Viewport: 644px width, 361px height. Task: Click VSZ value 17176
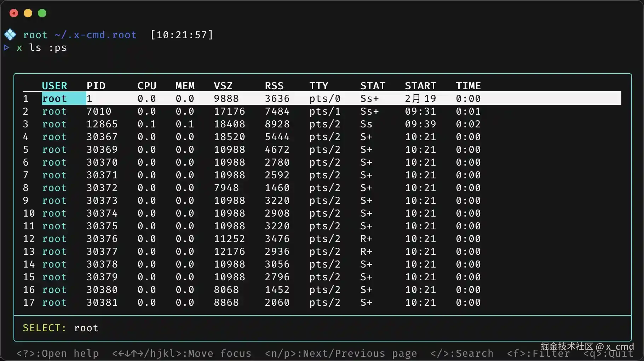click(x=230, y=111)
